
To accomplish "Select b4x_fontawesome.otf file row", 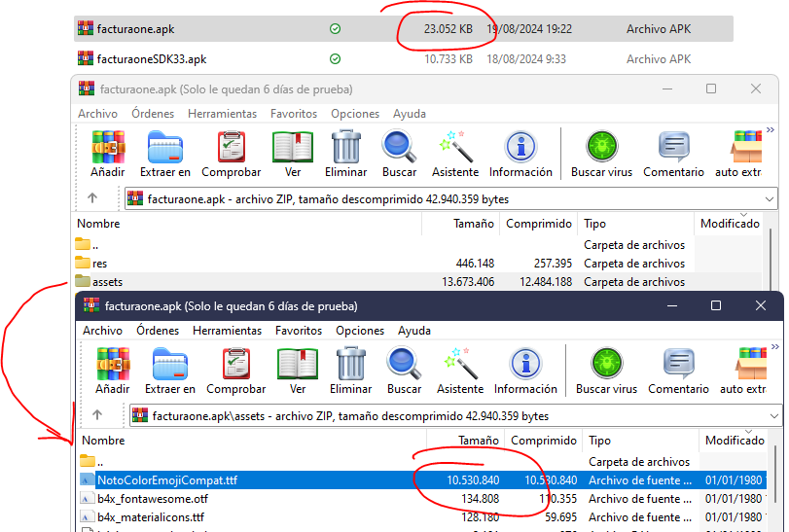I will 422,499.
